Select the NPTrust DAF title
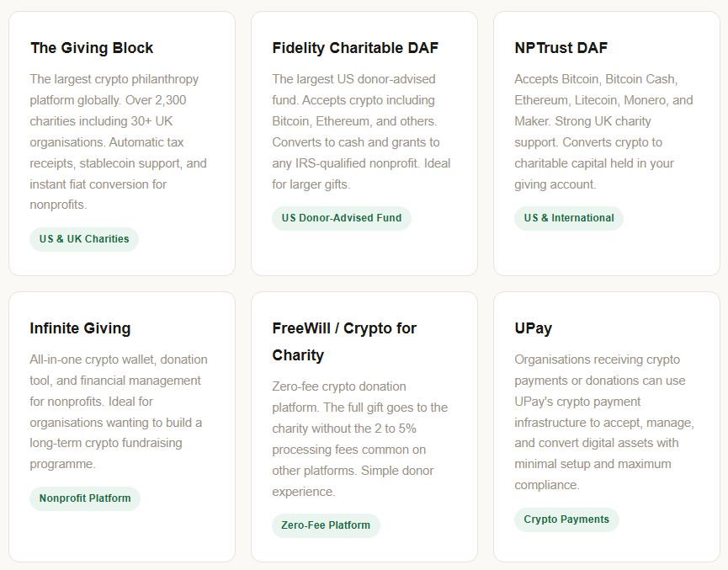 [x=561, y=48]
